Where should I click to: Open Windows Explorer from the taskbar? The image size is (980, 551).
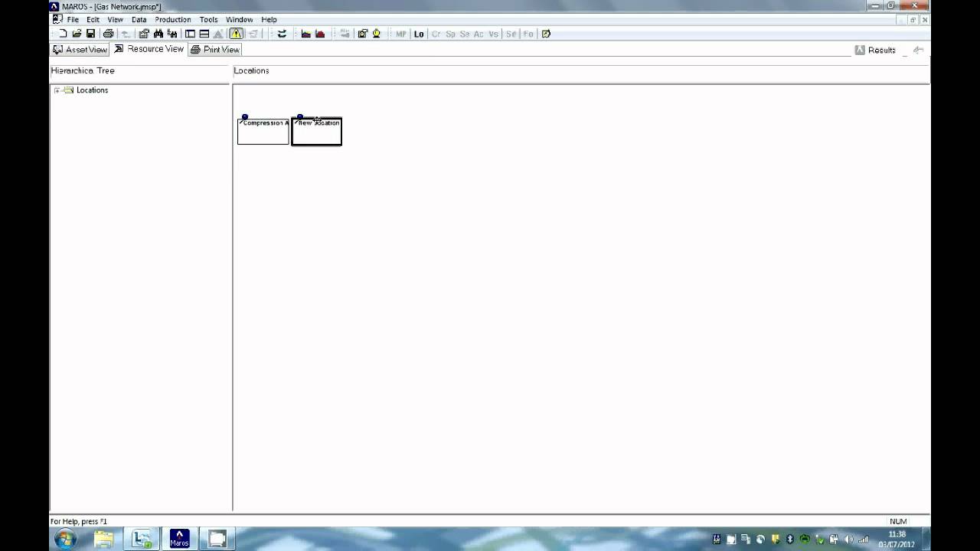104,539
